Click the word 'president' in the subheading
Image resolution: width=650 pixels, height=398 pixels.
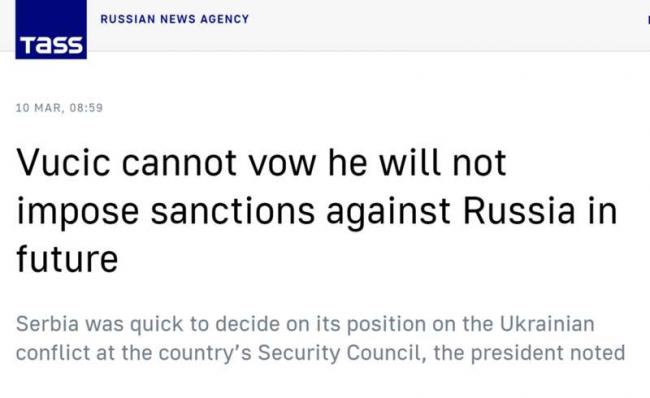coord(517,354)
